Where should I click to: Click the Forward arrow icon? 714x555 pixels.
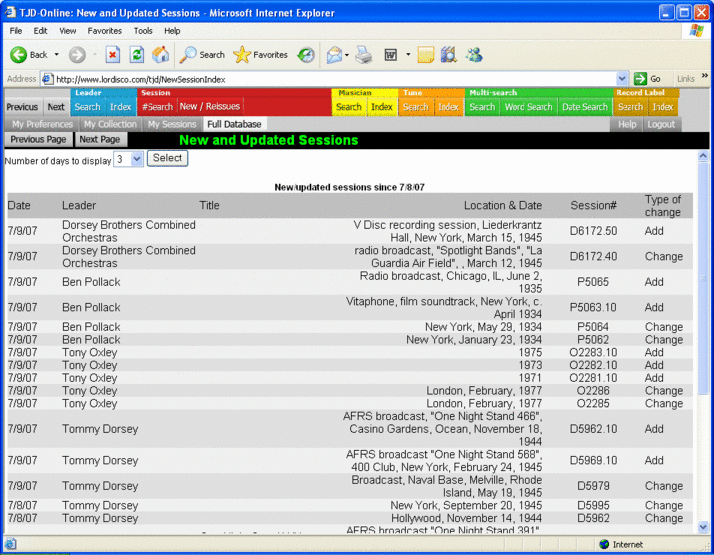coord(77,55)
